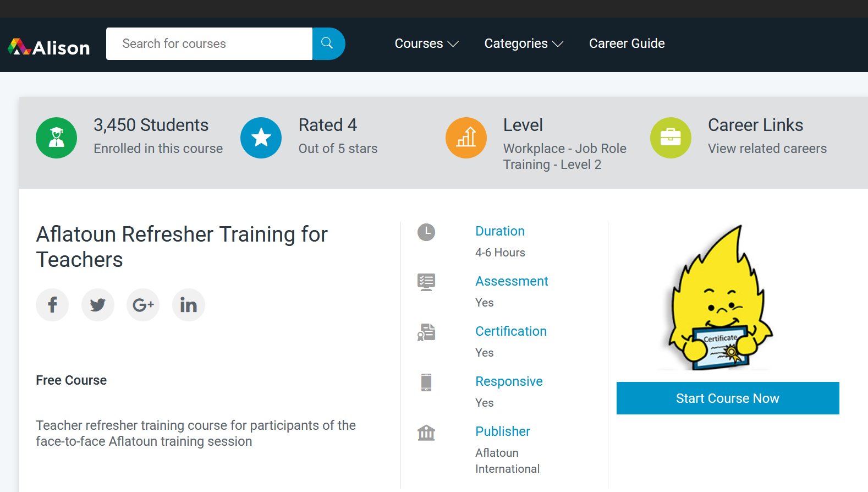Click View related careers text
The image size is (868, 492).
(767, 149)
